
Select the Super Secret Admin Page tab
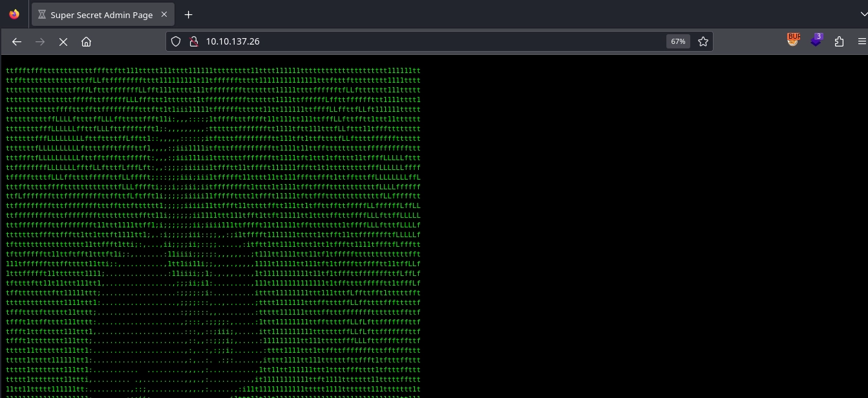(x=100, y=15)
